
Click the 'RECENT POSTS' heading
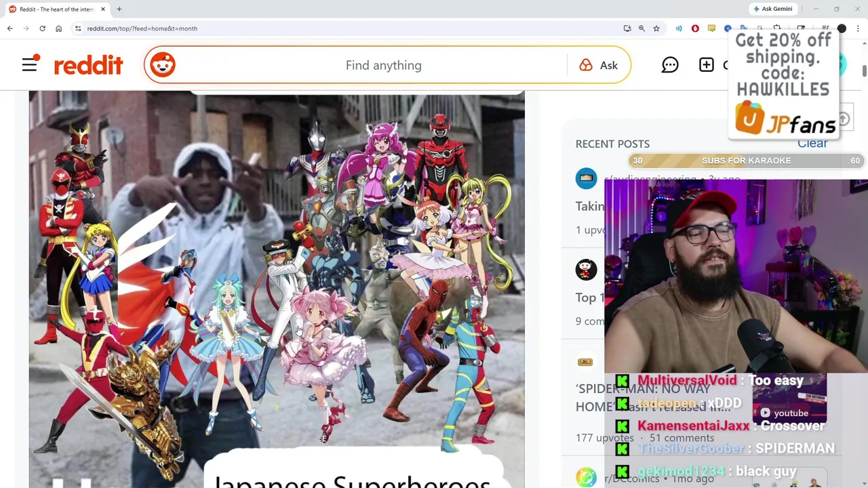tap(612, 144)
